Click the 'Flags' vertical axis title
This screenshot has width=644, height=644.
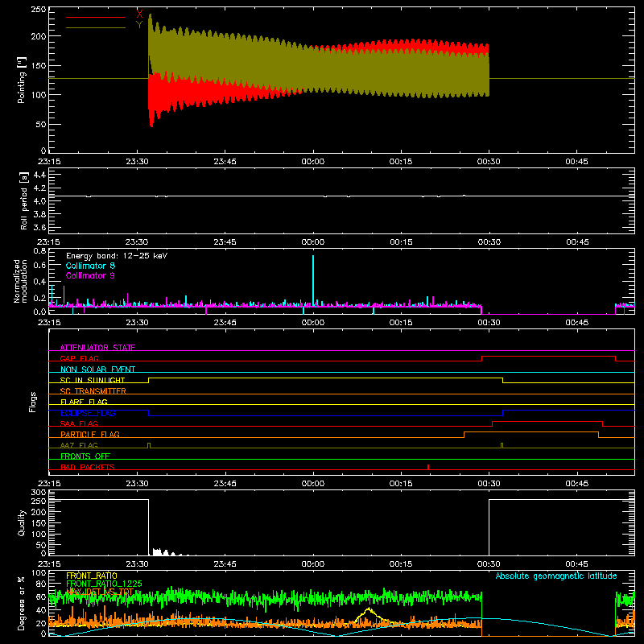[x=33, y=402]
